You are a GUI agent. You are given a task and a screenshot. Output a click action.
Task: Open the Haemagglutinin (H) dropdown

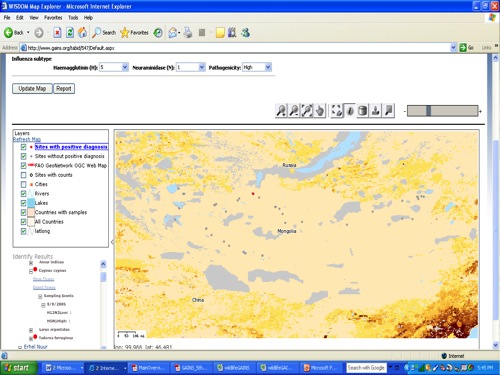pyautogui.click(x=114, y=67)
